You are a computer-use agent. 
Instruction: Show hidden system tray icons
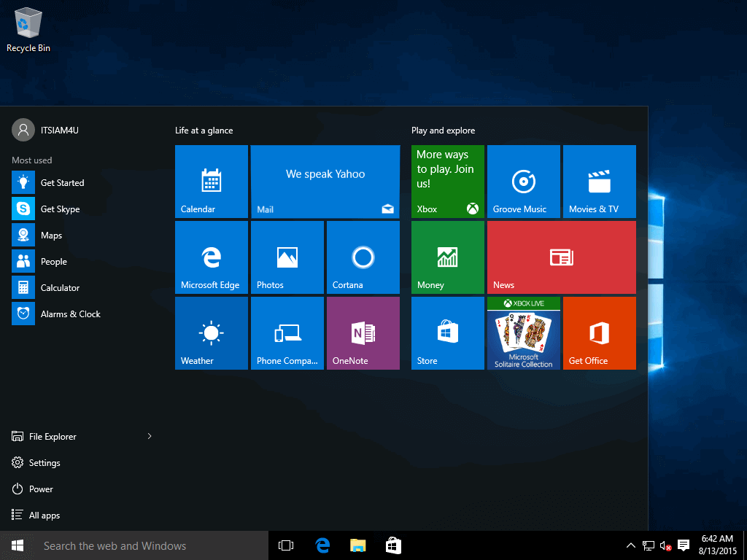pos(630,545)
